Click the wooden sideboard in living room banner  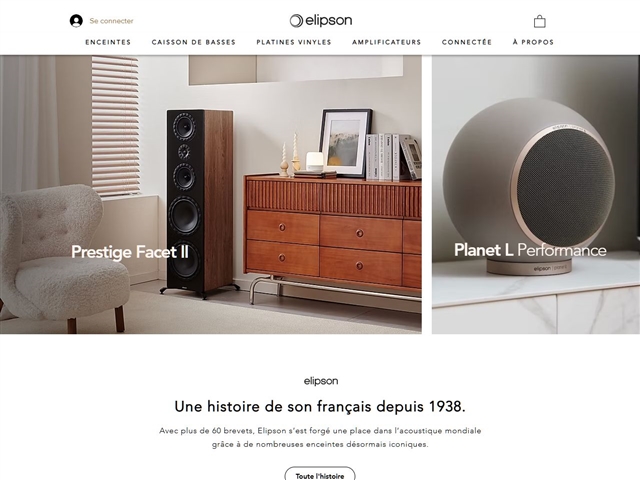(333, 239)
